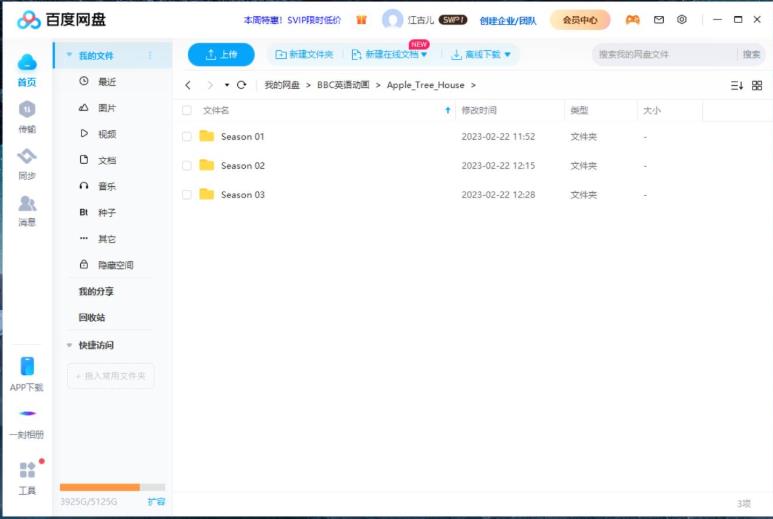
Task: Open the SVIP限时低价 promo link
Action: [292, 20]
